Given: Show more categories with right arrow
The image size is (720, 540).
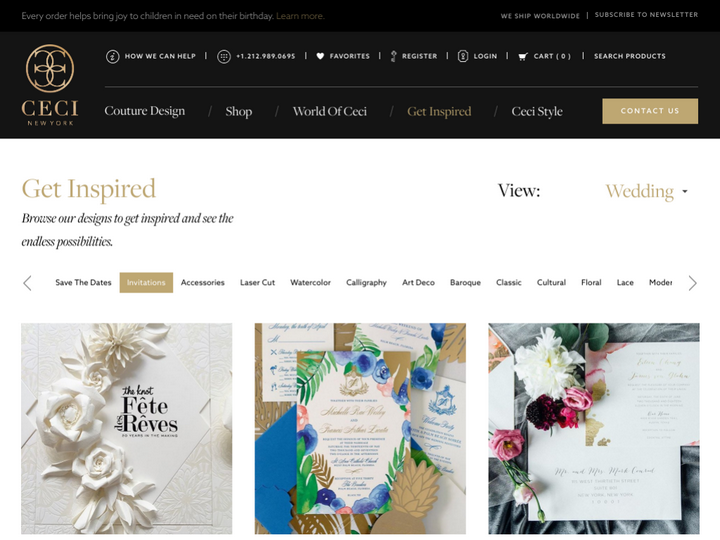Looking at the screenshot, I should pos(692,283).
